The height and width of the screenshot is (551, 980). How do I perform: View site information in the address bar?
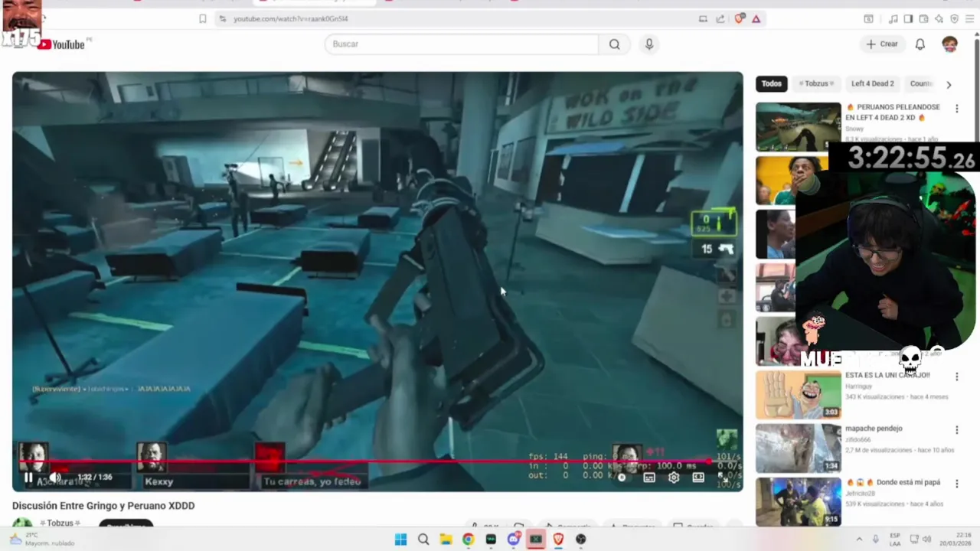(x=222, y=18)
